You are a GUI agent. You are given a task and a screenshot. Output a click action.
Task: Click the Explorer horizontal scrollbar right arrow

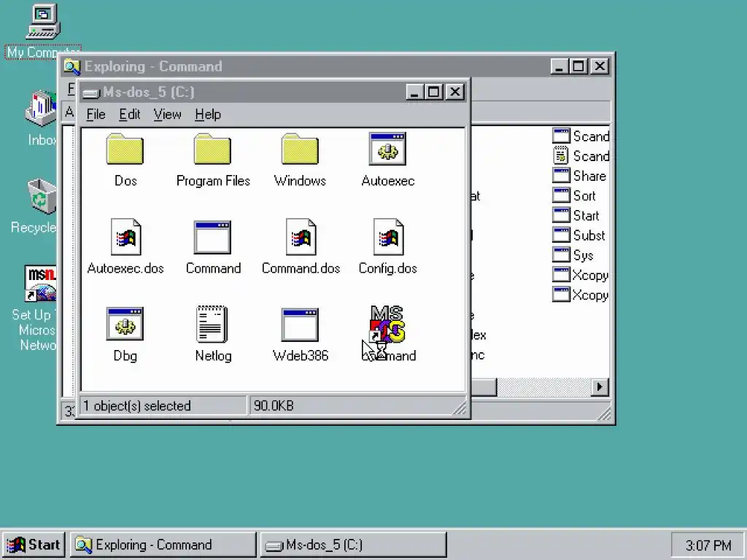click(x=600, y=386)
